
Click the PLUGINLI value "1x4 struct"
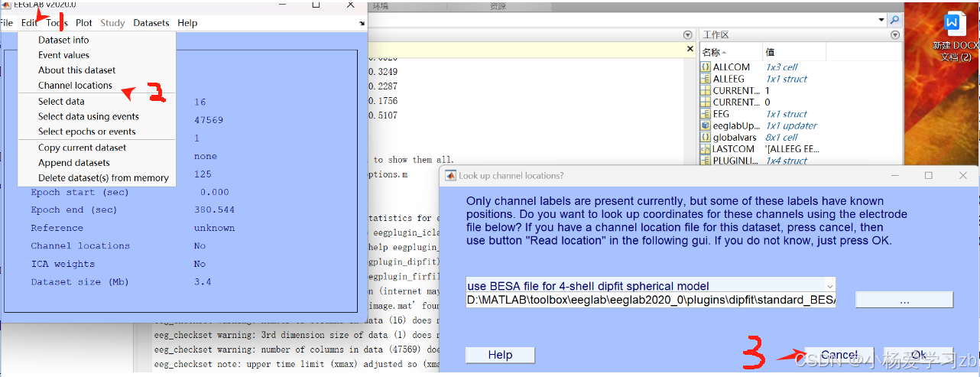pyautogui.click(x=787, y=161)
